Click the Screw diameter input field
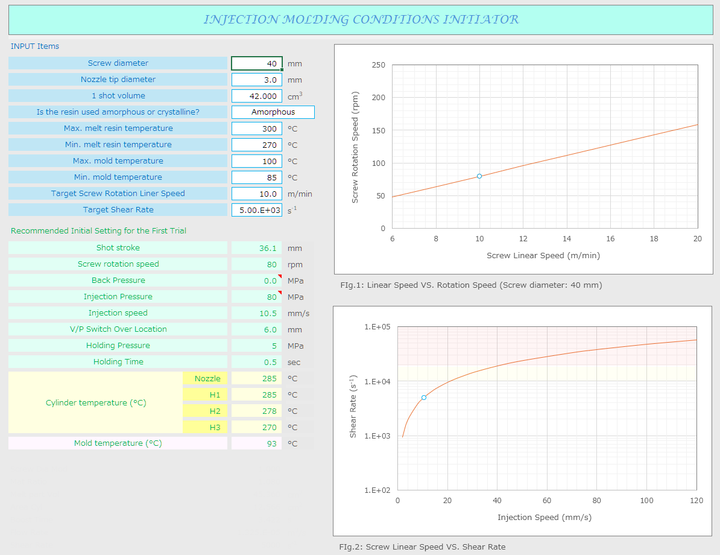The height and width of the screenshot is (555, 720). 257,64
